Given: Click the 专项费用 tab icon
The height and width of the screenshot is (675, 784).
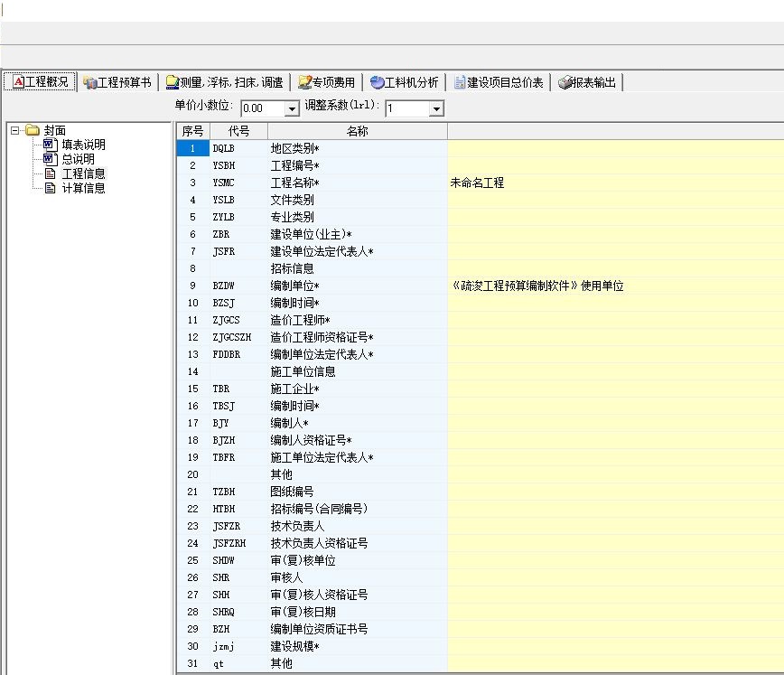Looking at the screenshot, I should tap(304, 82).
